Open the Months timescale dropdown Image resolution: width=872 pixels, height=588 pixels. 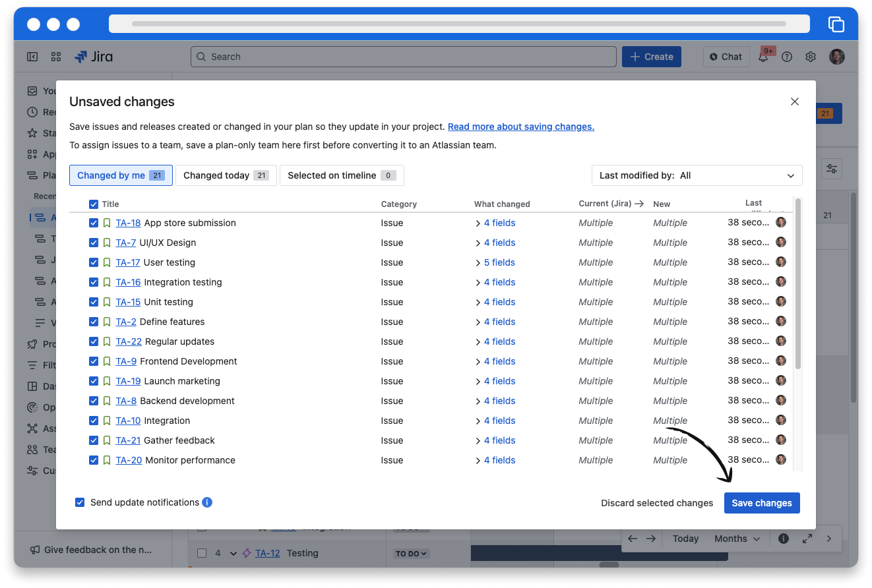coord(737,539)
